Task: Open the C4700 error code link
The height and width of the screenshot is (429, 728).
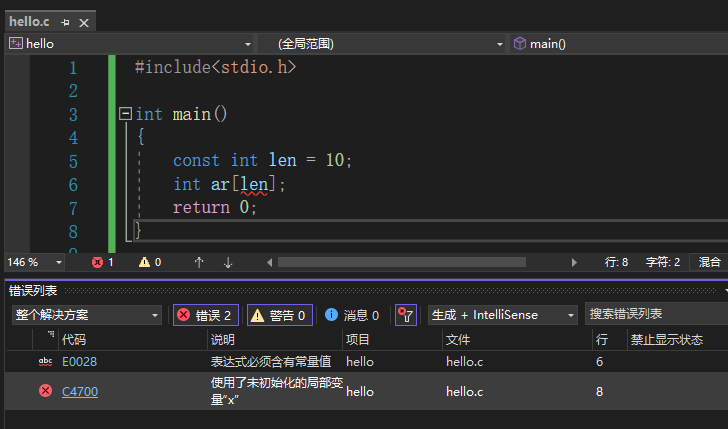Action: coord(80,391)
